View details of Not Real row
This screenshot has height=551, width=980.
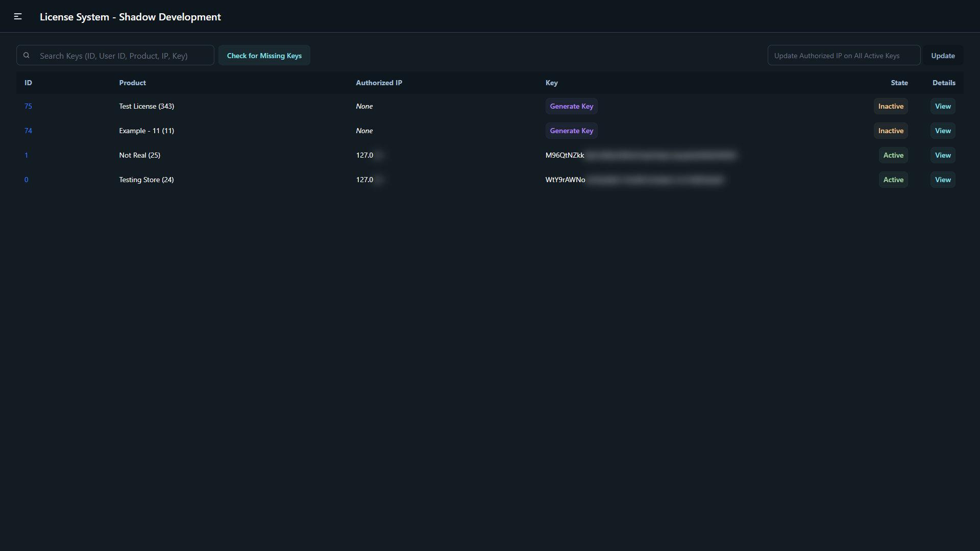tap(942, 155)
